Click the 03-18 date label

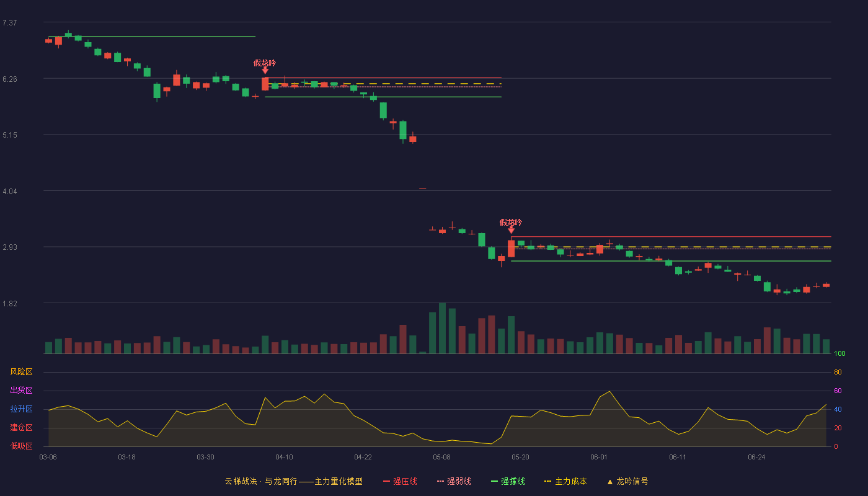click(126, 457)
